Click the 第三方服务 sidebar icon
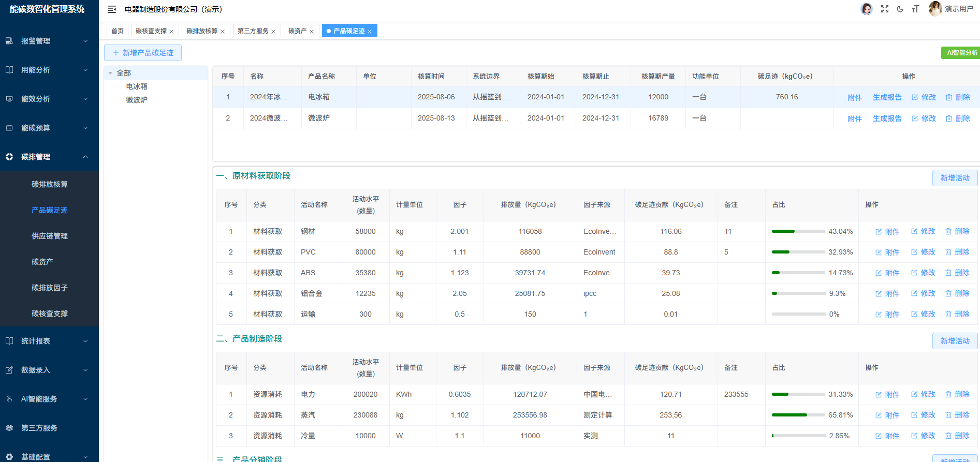 point(9,428)
